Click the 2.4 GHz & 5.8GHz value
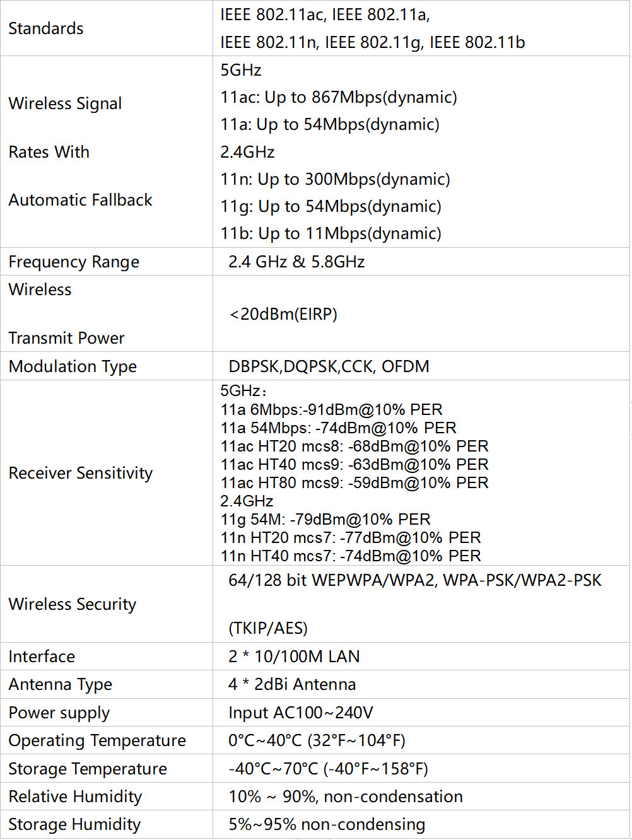This screenshot has height=840, width=632. coord(296,262)
